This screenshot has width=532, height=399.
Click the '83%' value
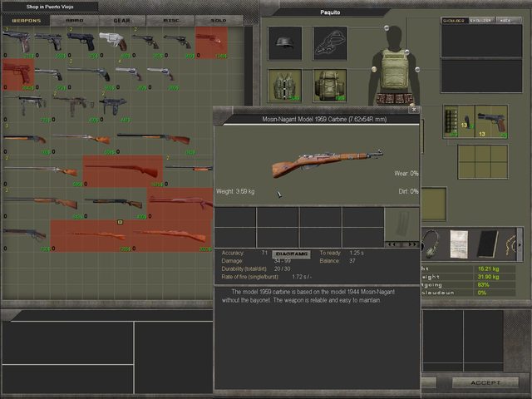point(483,284)
